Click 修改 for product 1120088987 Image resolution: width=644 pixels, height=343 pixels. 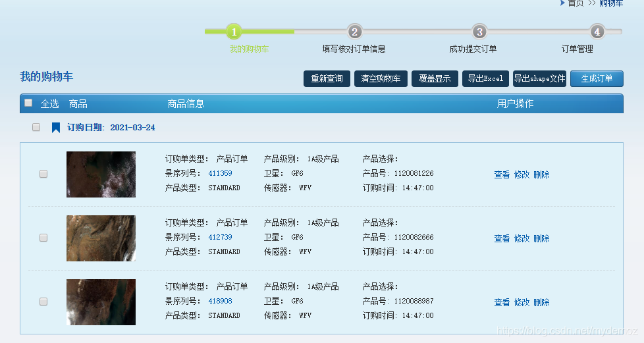point(522,302)
